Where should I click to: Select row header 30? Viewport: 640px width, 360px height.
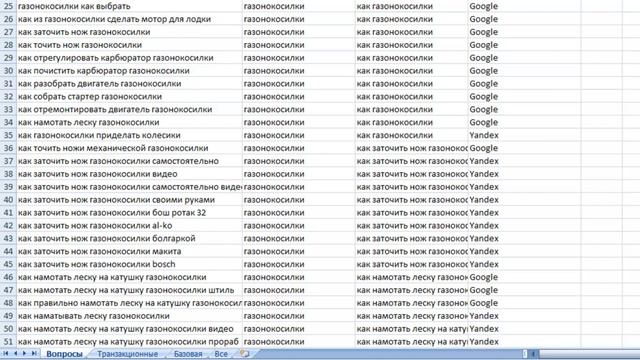tap(8, 71)
